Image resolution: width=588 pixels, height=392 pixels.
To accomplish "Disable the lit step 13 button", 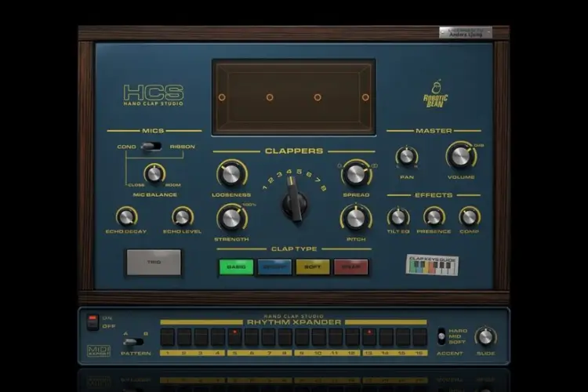I will point(369,337).
